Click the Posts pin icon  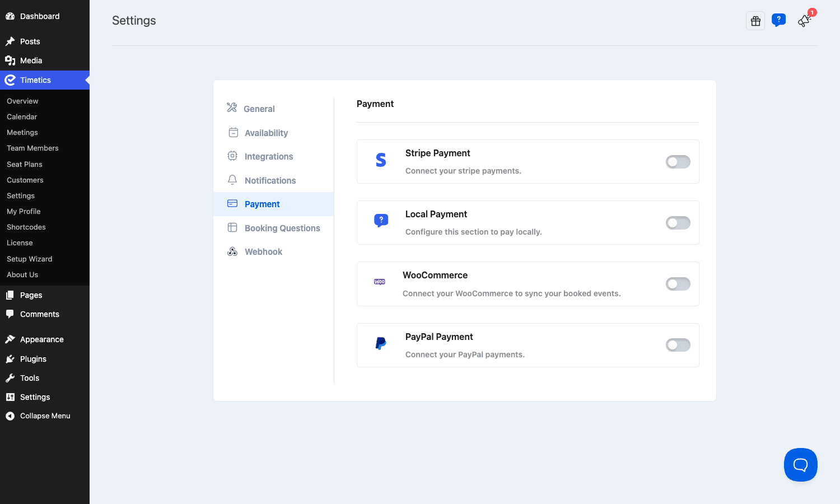[10, 41]
